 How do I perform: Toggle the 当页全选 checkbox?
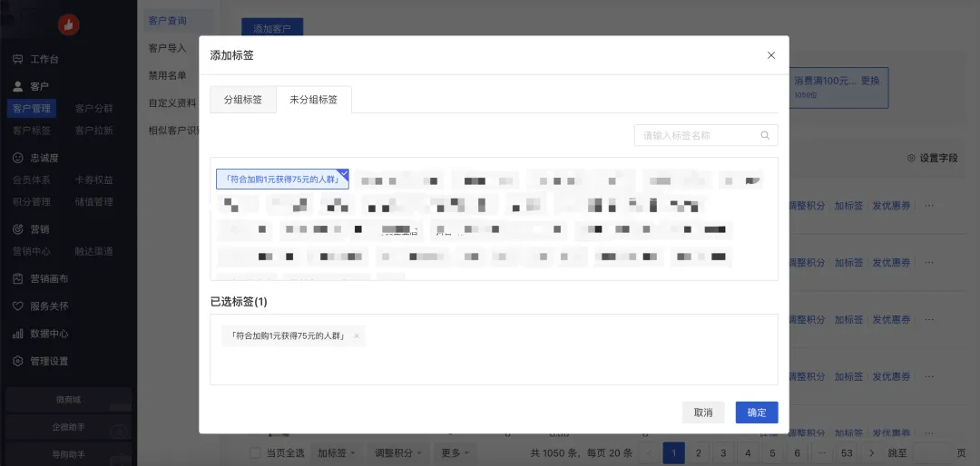(x=256, y=452)
